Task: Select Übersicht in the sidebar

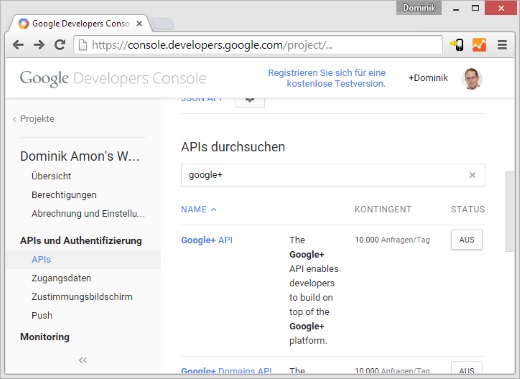Action: click(x=51, y=176)
